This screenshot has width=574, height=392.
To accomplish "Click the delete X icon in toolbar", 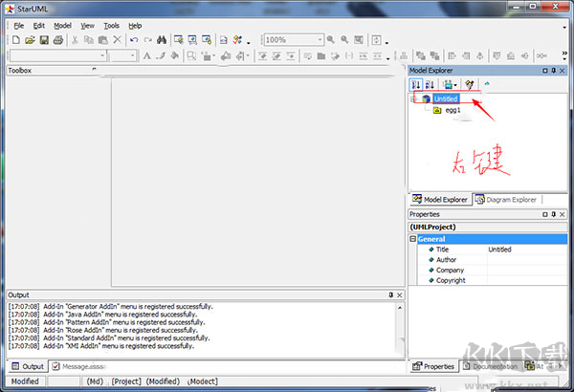I will [117, 40].
